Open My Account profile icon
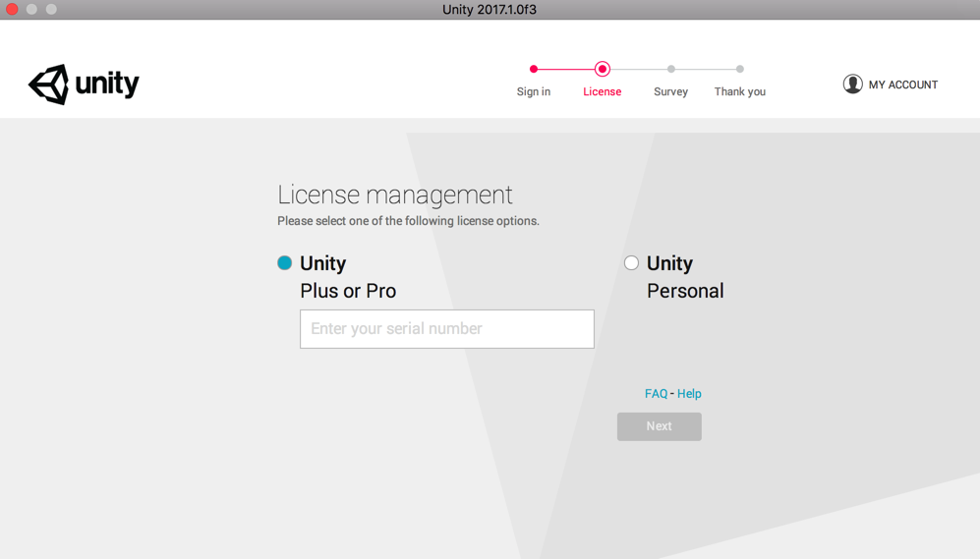Image resolution: width=980 pixels, height=559 pixels. point(852,84)
